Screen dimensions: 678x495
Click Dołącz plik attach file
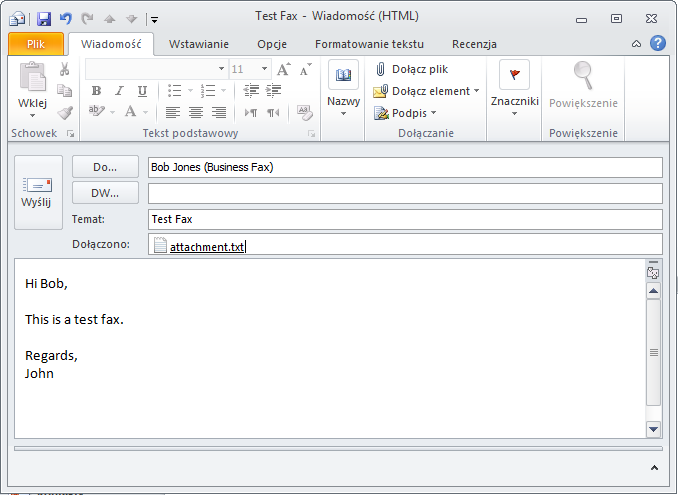412,69
